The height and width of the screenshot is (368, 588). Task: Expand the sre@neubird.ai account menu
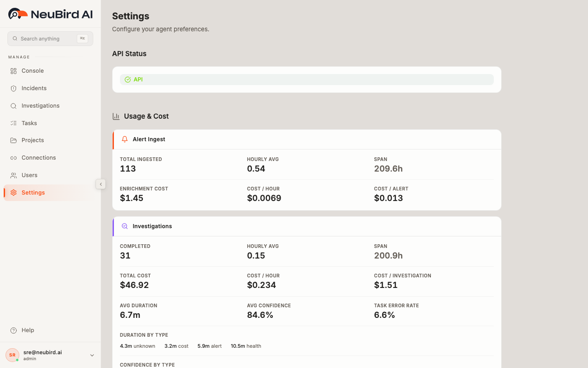92,355
